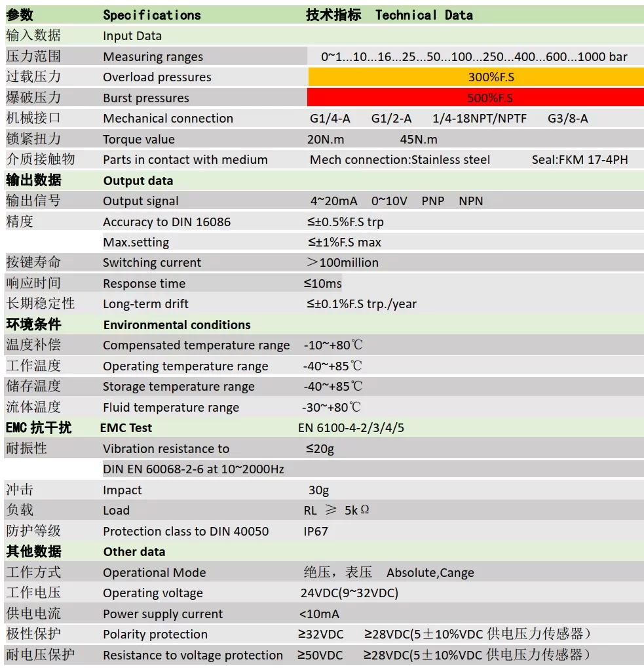The width and height of the screenshot is (644, 668).
Task: Click the 'Other data' section heading
Action: click(134, 552)
